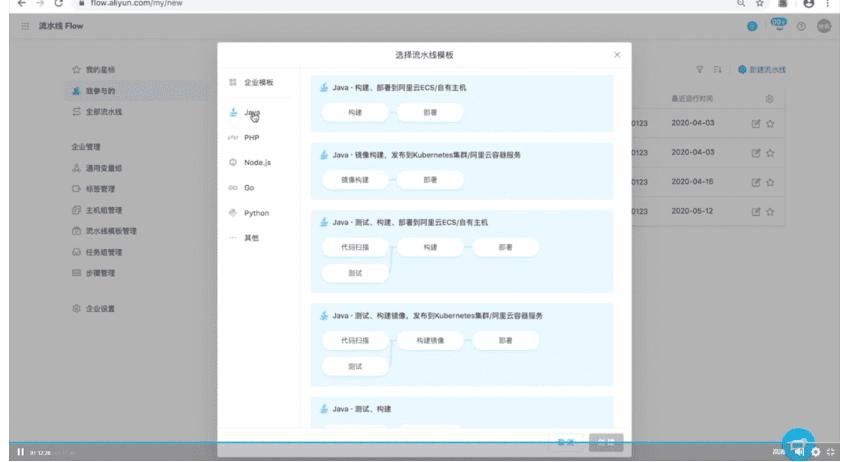Open video player settings gear

pos(815,452)
